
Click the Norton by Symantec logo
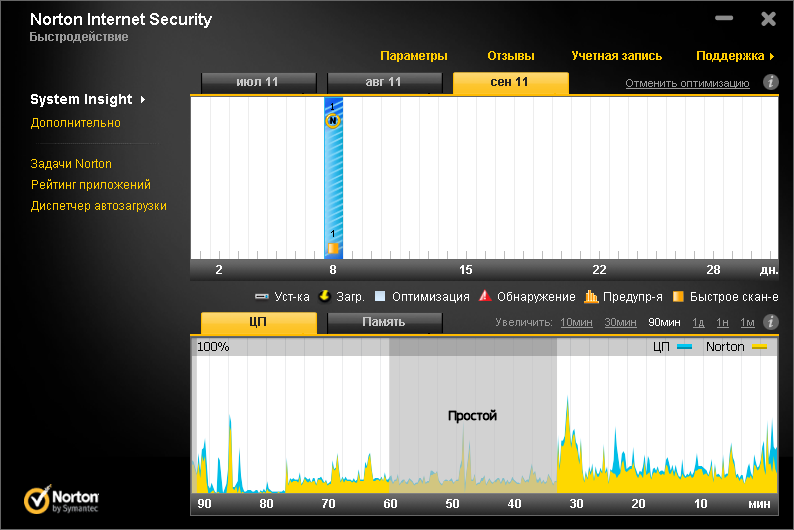[x=61, y=499]
